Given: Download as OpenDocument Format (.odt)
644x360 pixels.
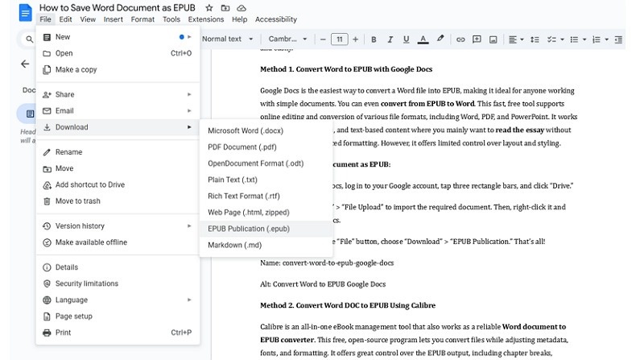Looking at the screenshot, I should (x=266, y=163).
